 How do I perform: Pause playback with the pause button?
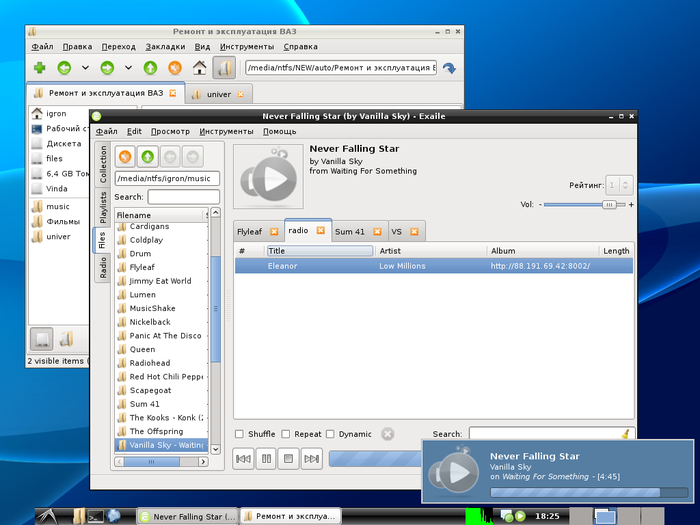click(266, 458)
